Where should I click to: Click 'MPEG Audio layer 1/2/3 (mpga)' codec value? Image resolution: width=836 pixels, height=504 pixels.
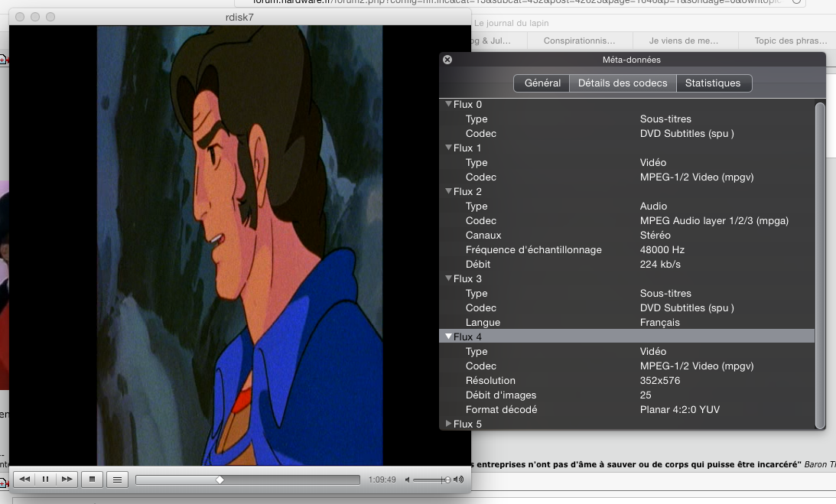click(x=714, y=221)
